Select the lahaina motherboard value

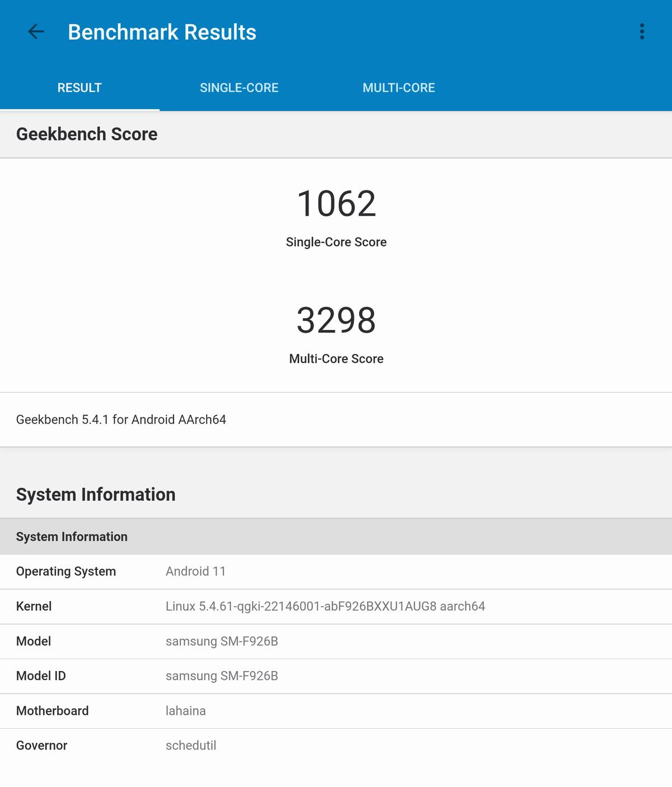tap(185, 711)
